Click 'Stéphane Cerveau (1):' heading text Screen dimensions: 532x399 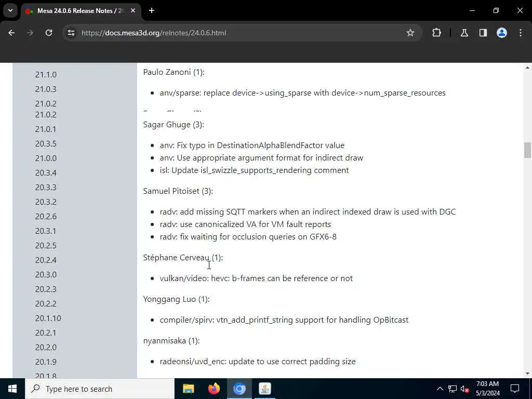click(x=183, y=258)
